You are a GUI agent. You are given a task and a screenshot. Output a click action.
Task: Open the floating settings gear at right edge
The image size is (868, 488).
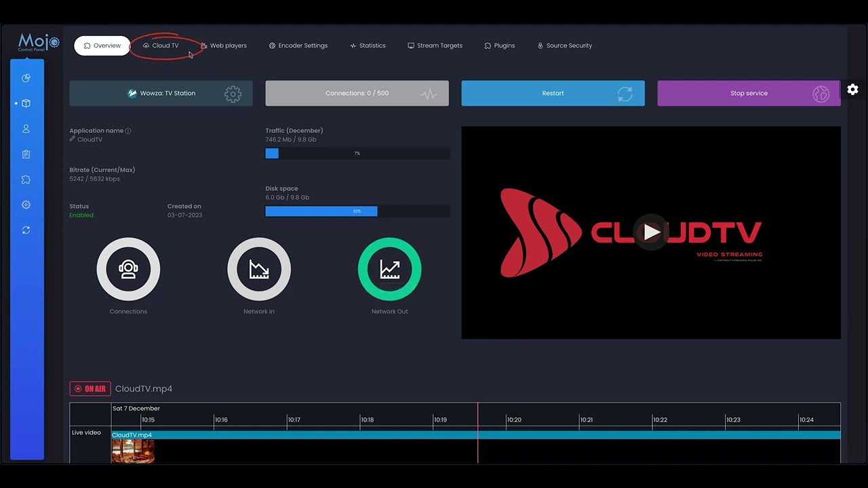pyautogui.click(x=852, y=89)
